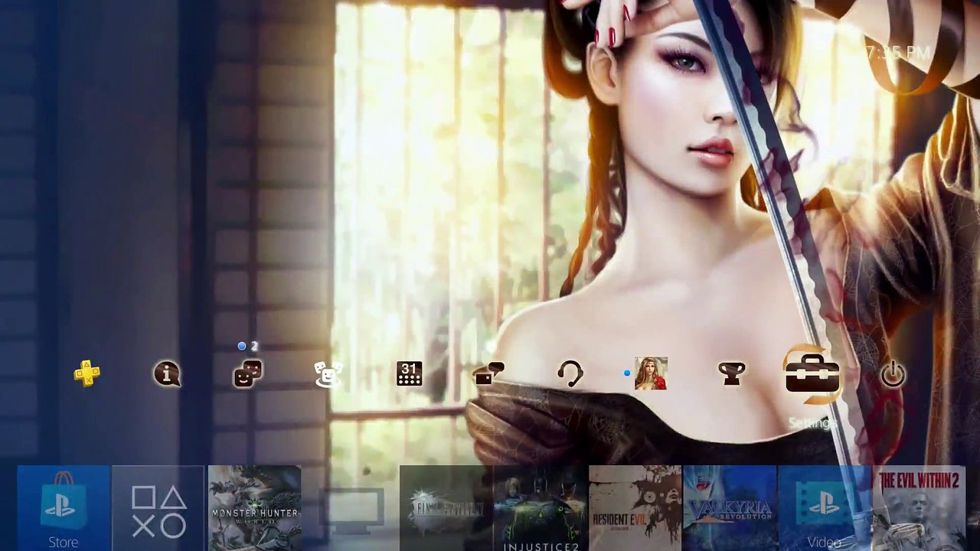
Task: Launch the Monster Hunter World tile
Action: coord(254,508)
